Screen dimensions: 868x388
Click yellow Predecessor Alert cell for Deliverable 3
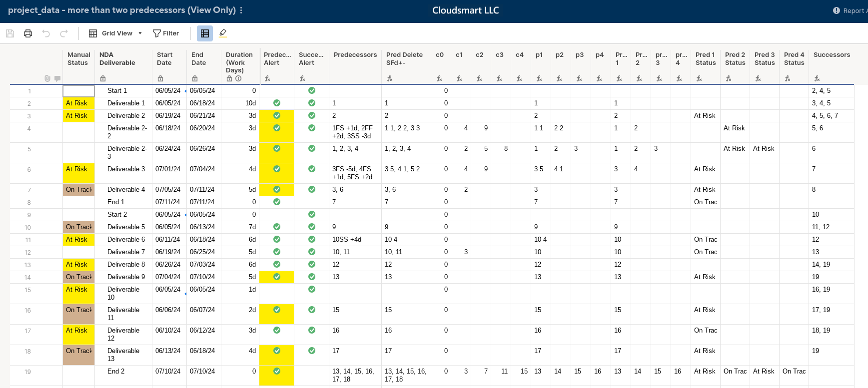tap(277, 173)
